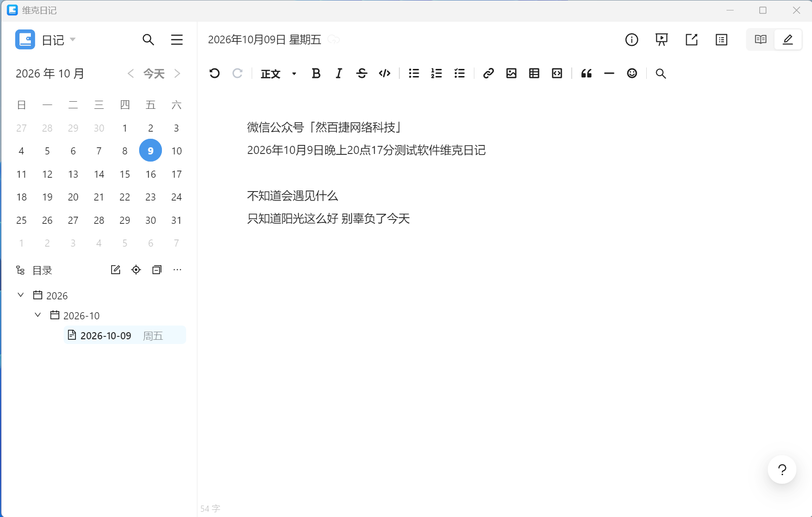The height and width of the screenshot is (517, 812).
Task: Click the line 只知道阳光这么好 别辜负了今天
Action: coord(329,219)
